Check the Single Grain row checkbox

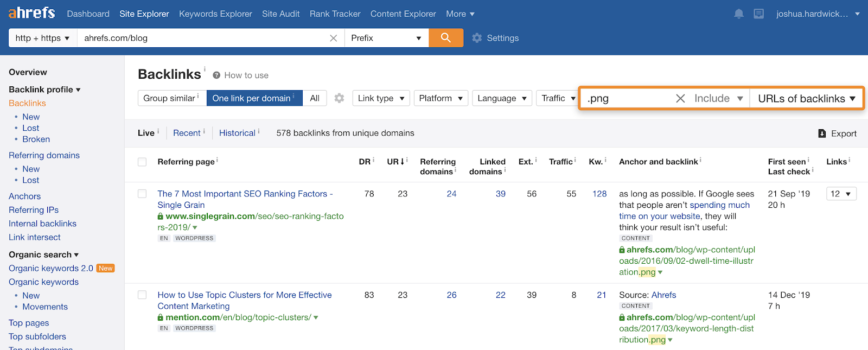point(142,194)
